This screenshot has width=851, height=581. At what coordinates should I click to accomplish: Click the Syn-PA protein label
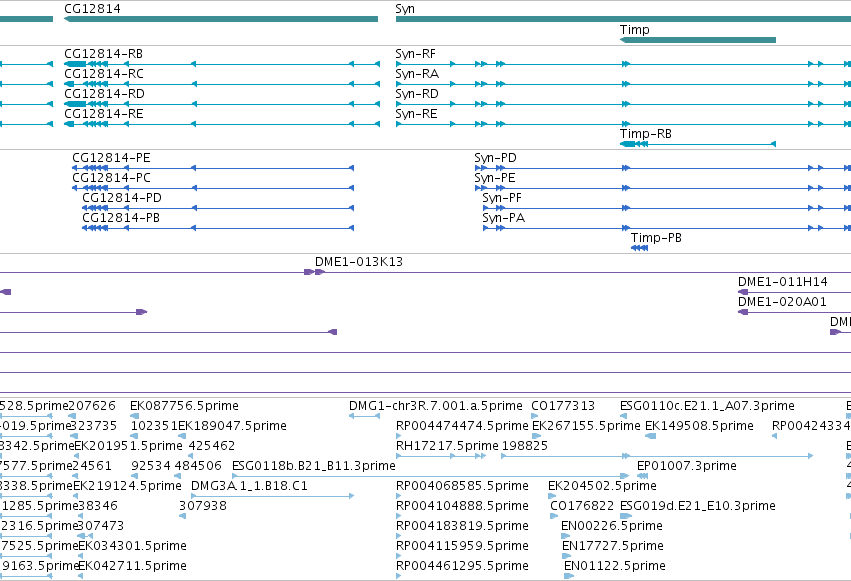coord(504,218)
